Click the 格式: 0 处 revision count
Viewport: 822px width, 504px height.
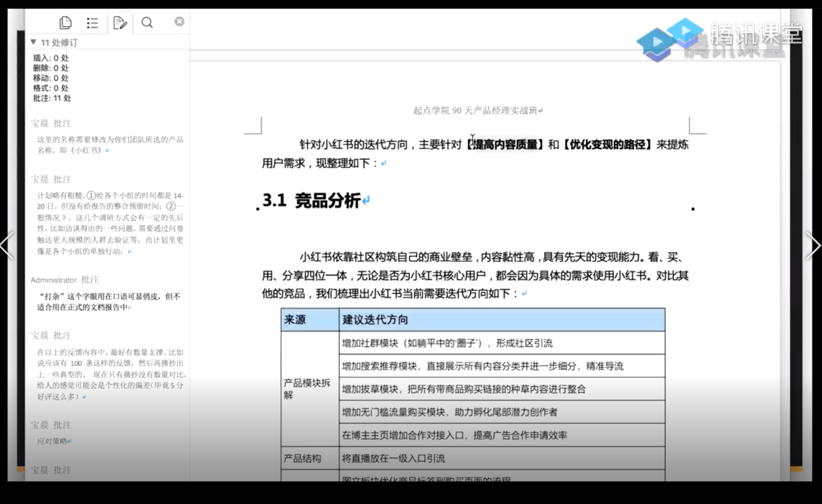[x=51, y=88]
